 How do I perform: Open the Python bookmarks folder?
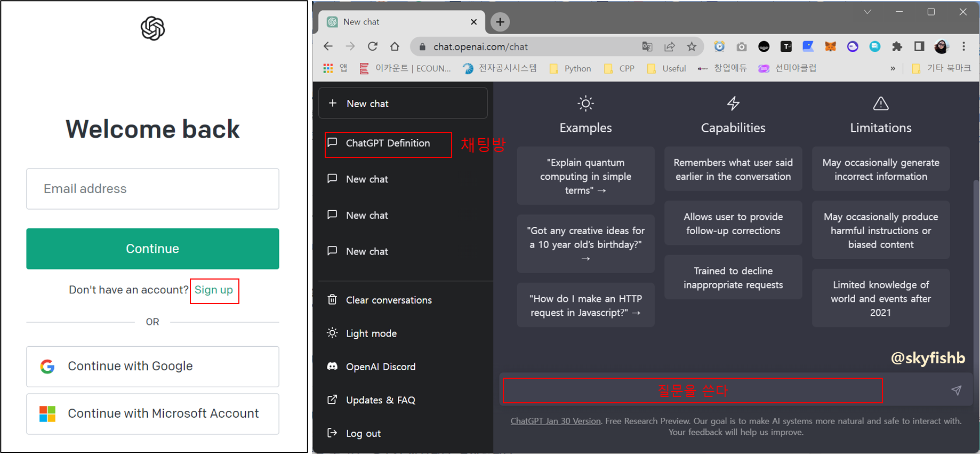tap(571, 68)
